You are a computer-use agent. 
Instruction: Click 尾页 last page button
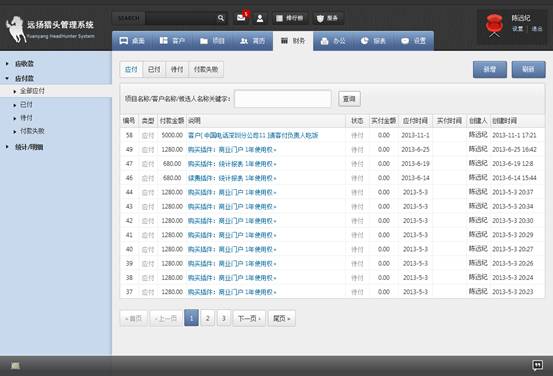[281, 318]
